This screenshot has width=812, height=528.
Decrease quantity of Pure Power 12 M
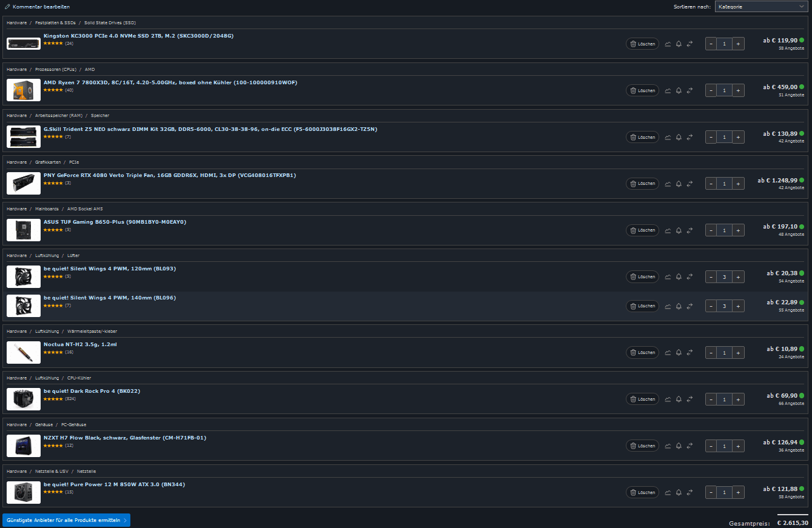[711, 493]
